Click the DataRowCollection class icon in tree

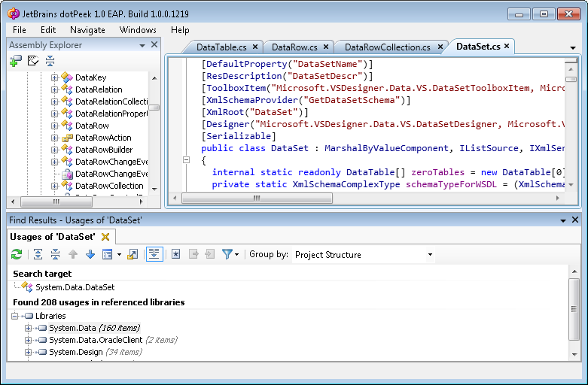click(67, 185)
